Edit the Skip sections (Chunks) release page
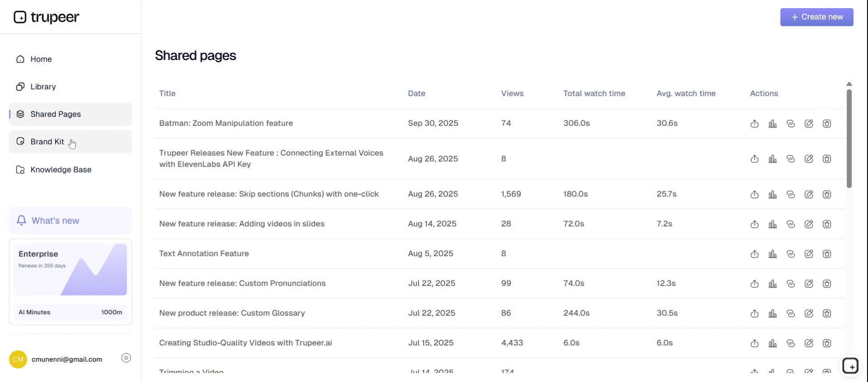This screenshot has height=382, width=868. (x=809, y=194)
